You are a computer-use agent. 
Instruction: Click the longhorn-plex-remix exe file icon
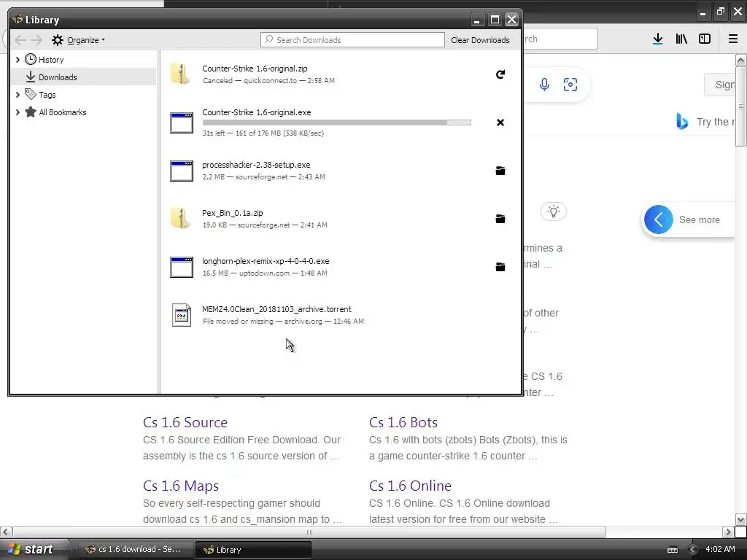click(x=182, y=267)
